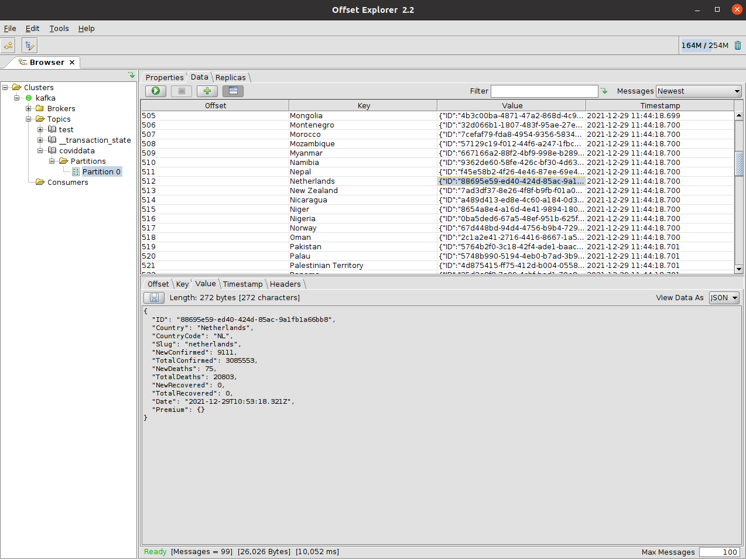Select the Consumers folder in tree
746x560 pixels.
(67, 183)
